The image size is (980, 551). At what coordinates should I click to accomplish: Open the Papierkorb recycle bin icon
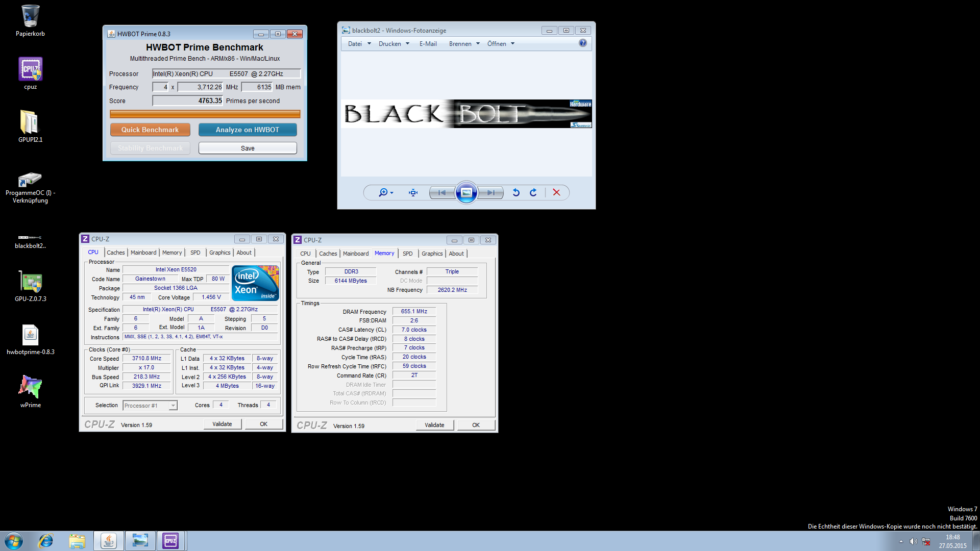(30, 20)
